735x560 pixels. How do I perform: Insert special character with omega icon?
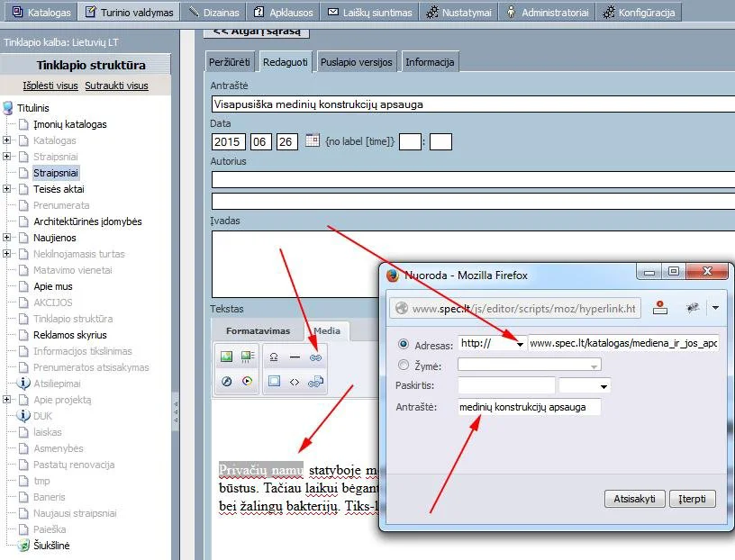274,357
